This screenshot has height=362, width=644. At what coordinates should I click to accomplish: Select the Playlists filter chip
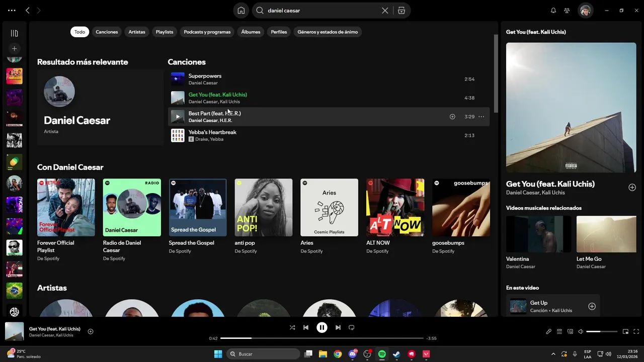click(x=165, y=32)
